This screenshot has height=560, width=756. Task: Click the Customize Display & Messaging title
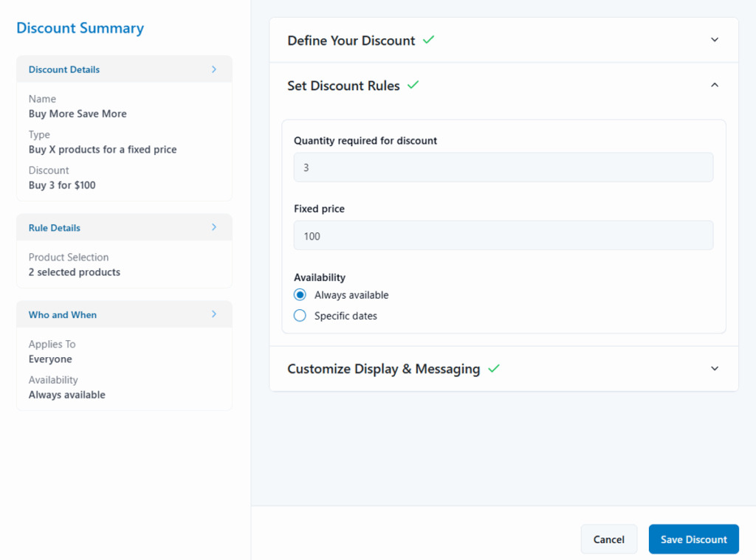click(x=383, y=369)
